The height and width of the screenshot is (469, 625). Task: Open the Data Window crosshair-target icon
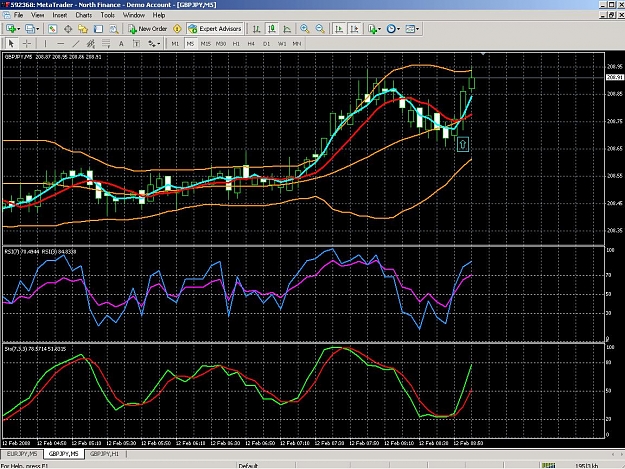(x=68, y=29)
